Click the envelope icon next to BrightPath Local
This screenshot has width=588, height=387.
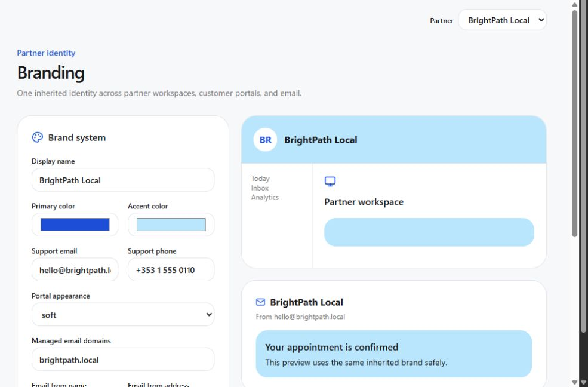(260, 302)
